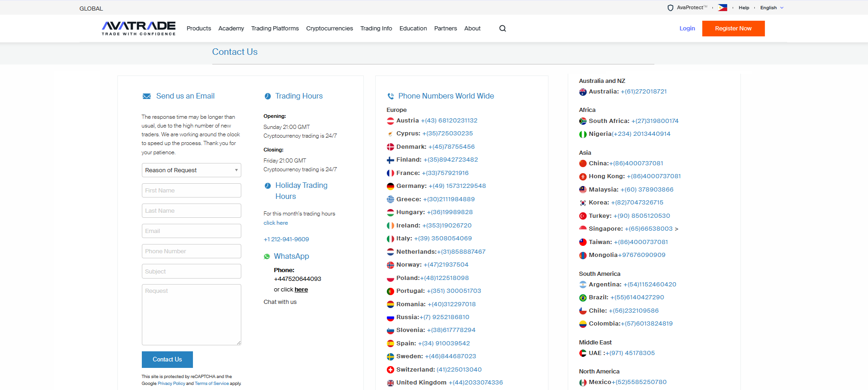Click the China flag icon
This screenshot has width=868, height=390.
click(x=583, y=163)
